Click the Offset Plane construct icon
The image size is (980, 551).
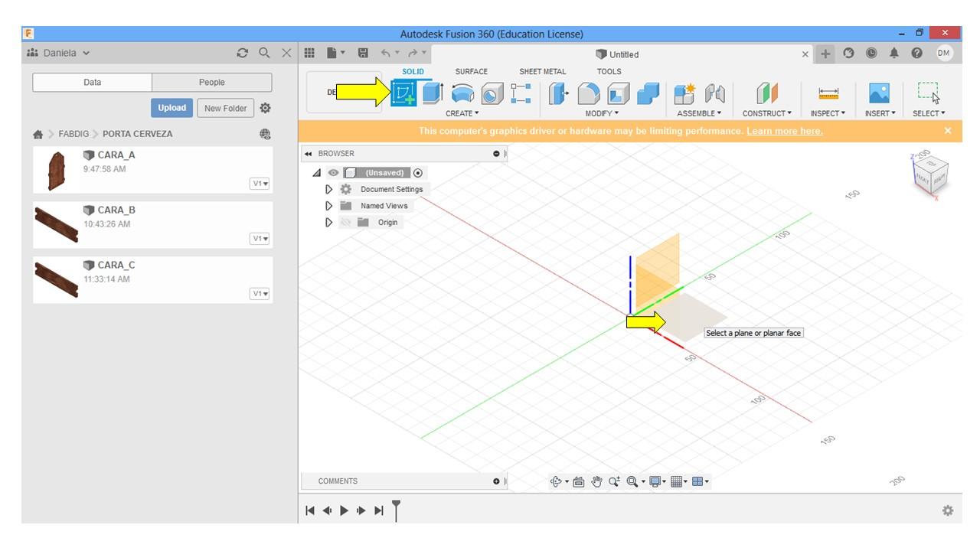tap(767, 93)
